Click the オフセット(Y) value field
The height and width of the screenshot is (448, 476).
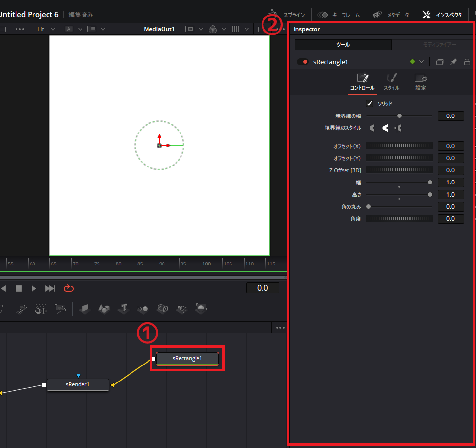click(x=450, y=158)
